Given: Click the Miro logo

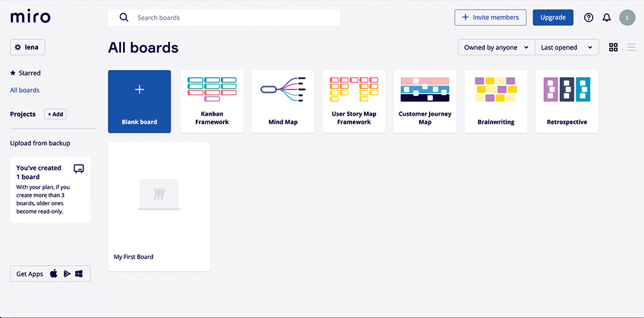Looking at the screenshot, I should pyautogui.click(x=30, y=17).
